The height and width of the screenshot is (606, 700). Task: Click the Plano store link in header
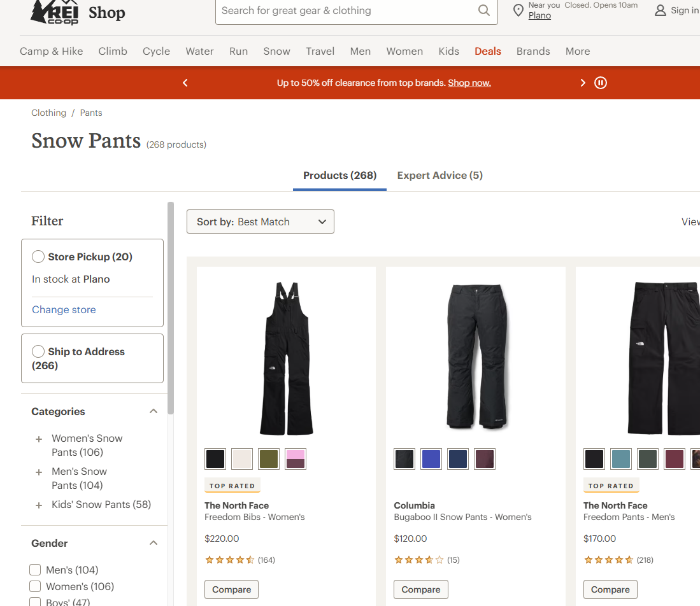(x=539, y=16)
